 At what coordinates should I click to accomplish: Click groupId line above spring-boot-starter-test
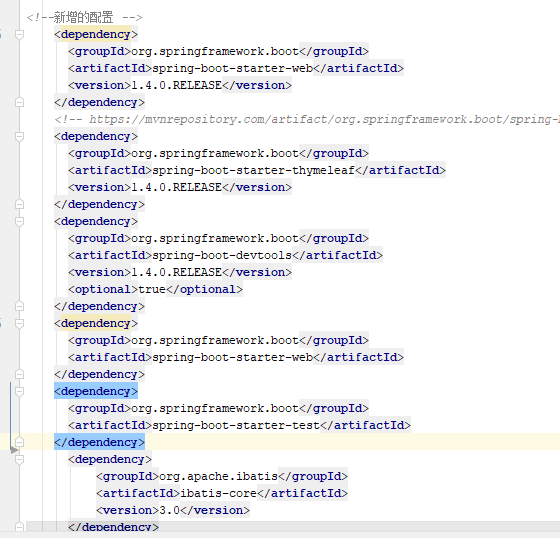coord(219,408)
